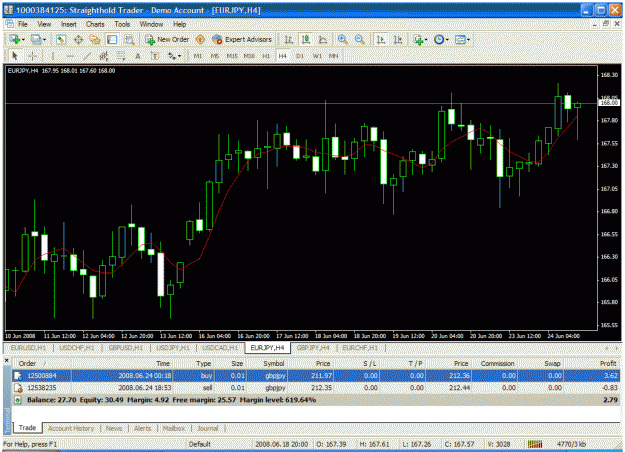Open the Insert menu
Image resolution: width=625 pixels, height=452 pixels.
coord(69,24)
